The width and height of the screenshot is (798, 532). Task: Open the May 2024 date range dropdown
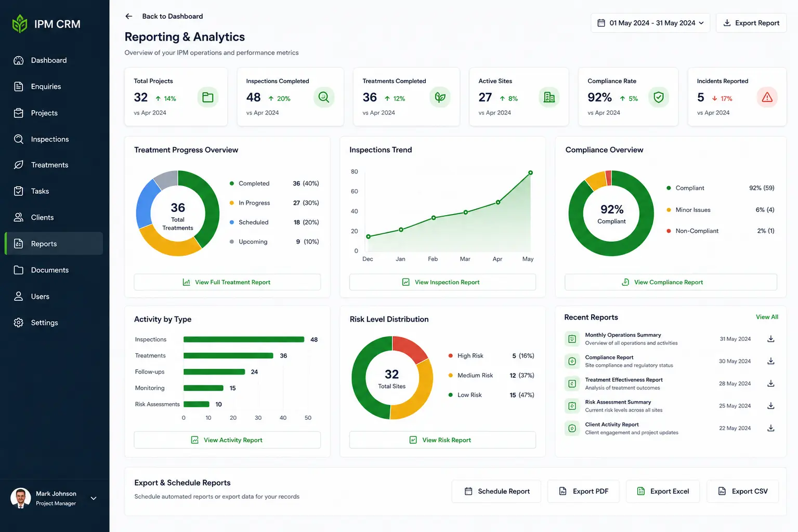650,23
